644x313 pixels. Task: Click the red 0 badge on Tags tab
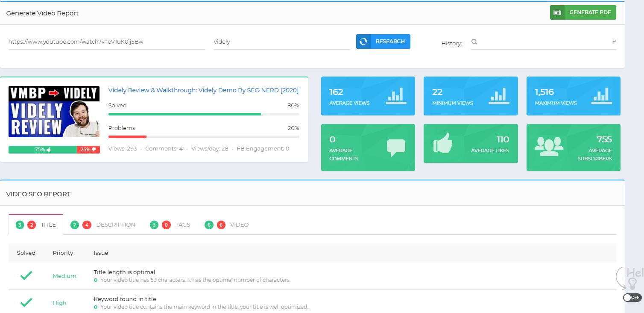tap(166, 225)
